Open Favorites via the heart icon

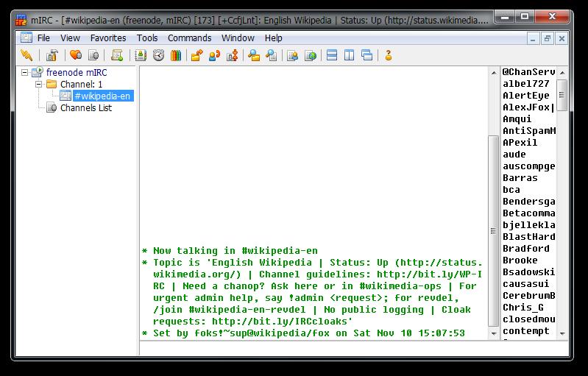(x=76, y=55)
